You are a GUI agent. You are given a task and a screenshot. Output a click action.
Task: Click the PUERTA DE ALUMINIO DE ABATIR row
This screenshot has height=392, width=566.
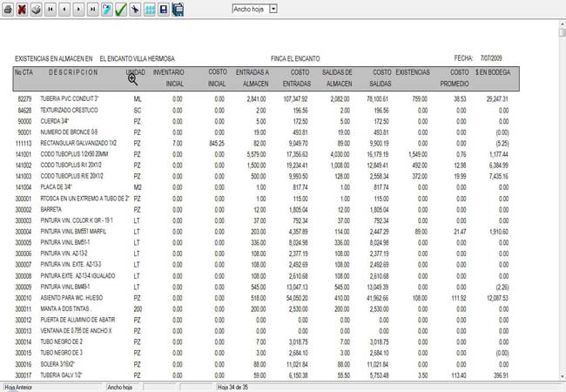coord(263,320)
